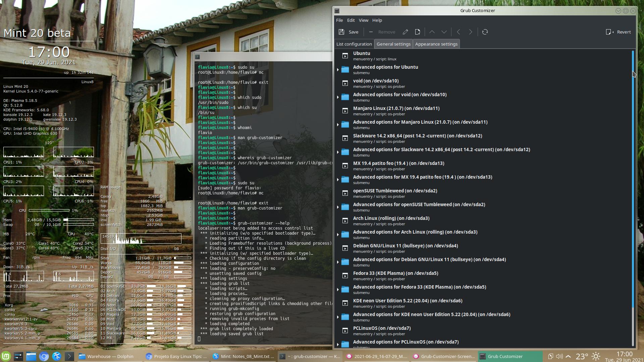Viewport: 644px width, 362px height.
Task: Open the View menu
Action: (364, 20)
